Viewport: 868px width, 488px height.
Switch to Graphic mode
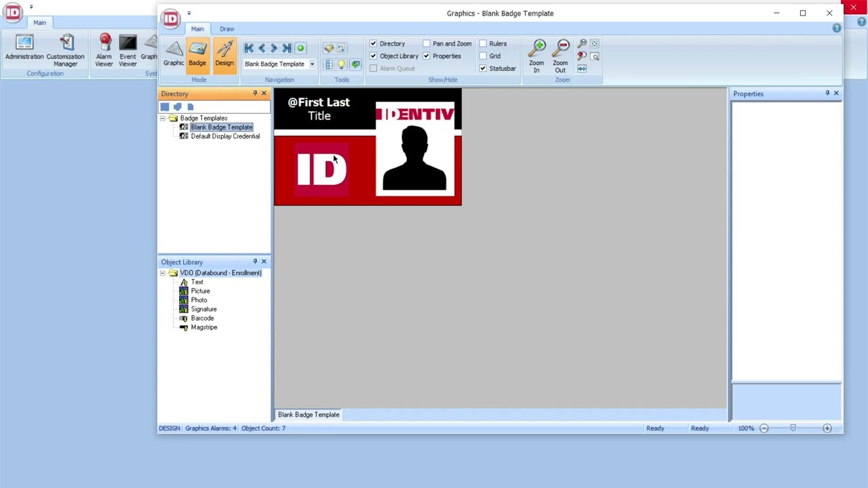pos(174,54)
